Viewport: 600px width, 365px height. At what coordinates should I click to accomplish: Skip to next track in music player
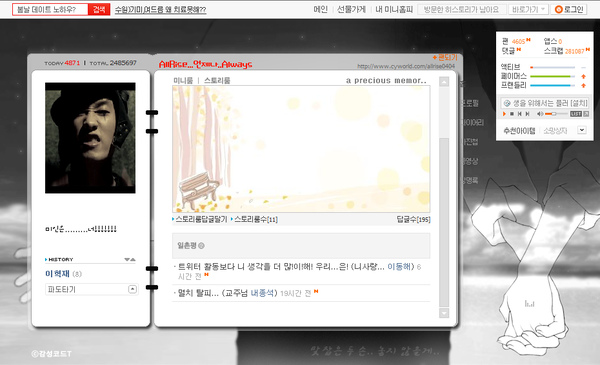point(527,114)
